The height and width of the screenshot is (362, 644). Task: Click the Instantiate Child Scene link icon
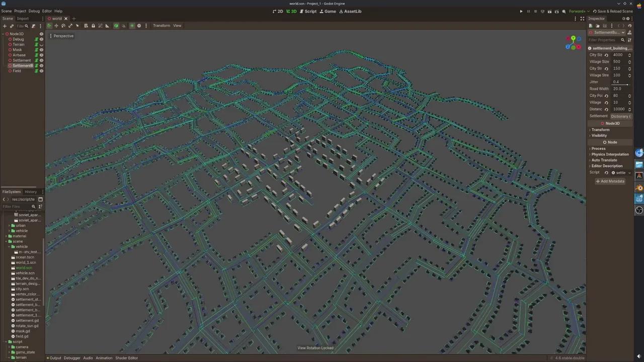coord(12,26)
